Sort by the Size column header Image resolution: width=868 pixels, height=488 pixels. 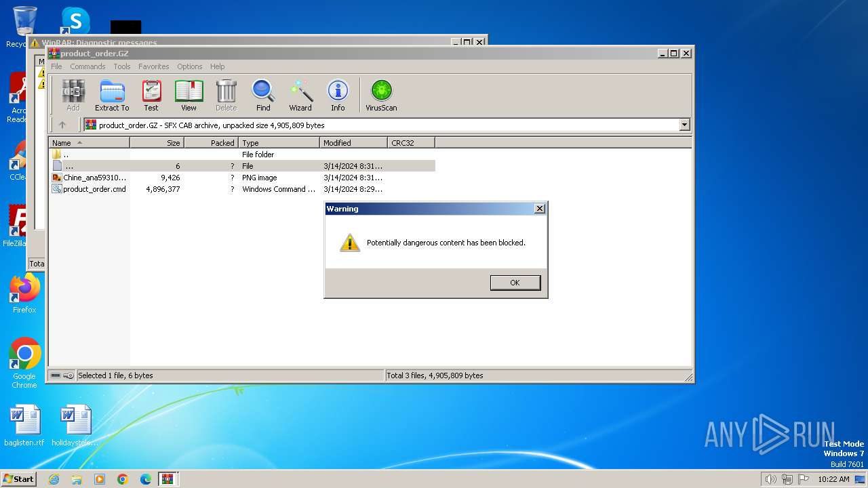coord(157,143)
